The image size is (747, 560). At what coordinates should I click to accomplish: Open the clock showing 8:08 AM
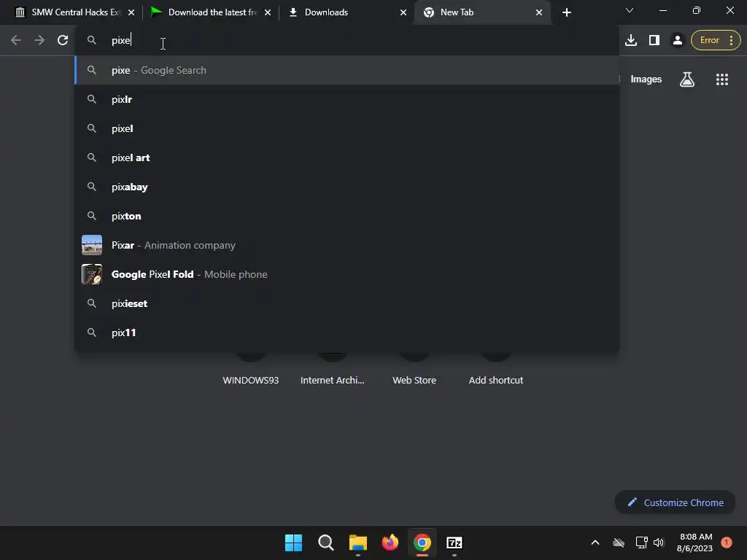pos(694,542)
